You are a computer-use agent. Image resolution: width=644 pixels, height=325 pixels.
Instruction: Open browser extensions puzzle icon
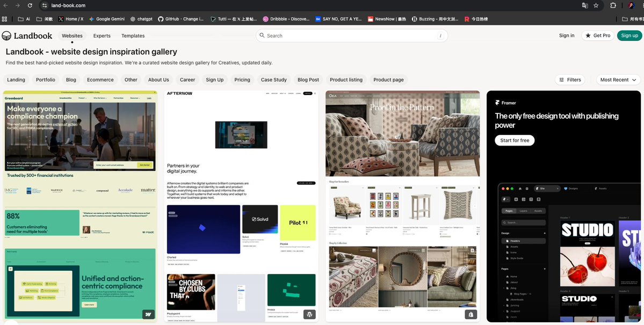(613, 5)
